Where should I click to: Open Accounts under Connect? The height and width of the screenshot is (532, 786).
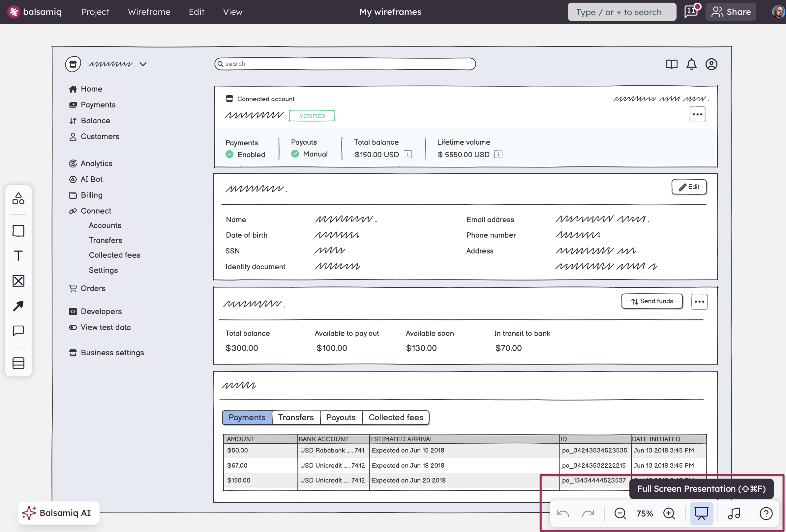click(105, 225)
